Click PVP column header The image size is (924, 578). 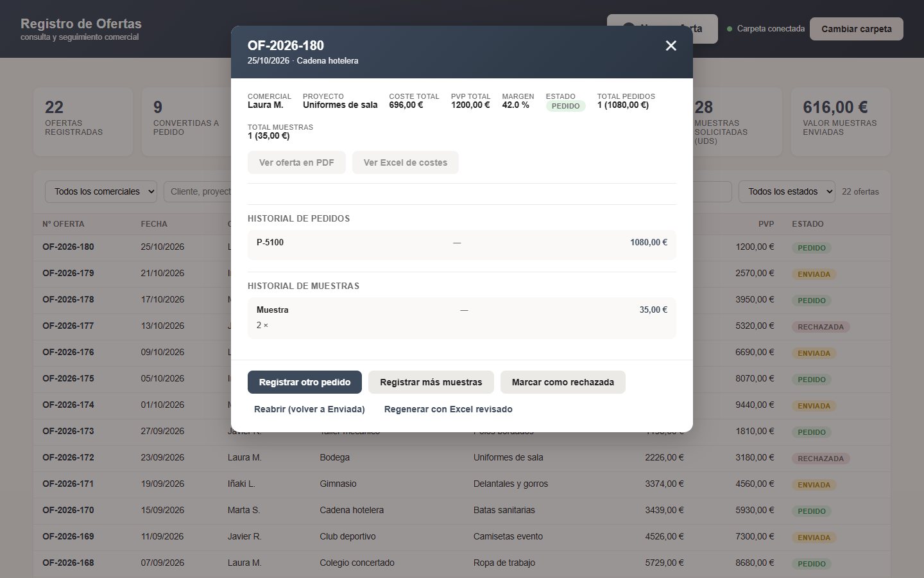pos(766,224)
